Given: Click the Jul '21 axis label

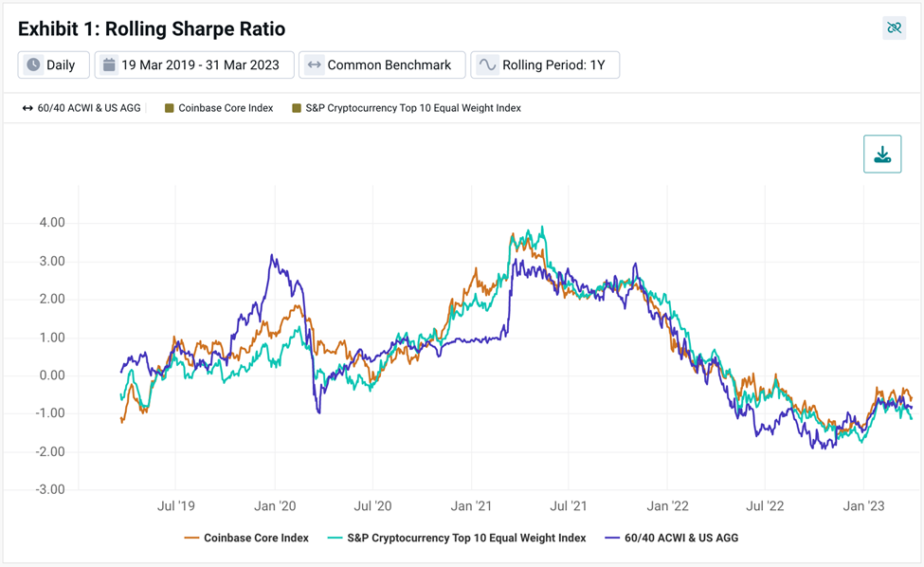Looking at the screenshot, I should 568,505.
